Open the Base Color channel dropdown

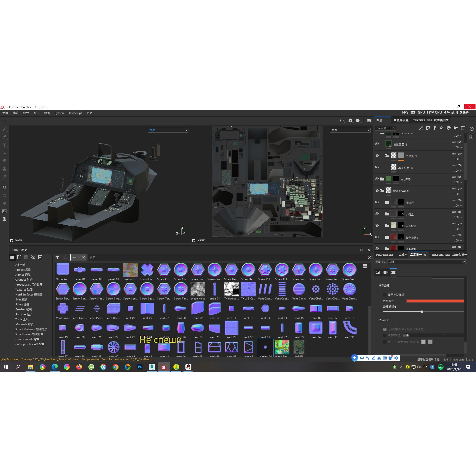coord(386,128)
